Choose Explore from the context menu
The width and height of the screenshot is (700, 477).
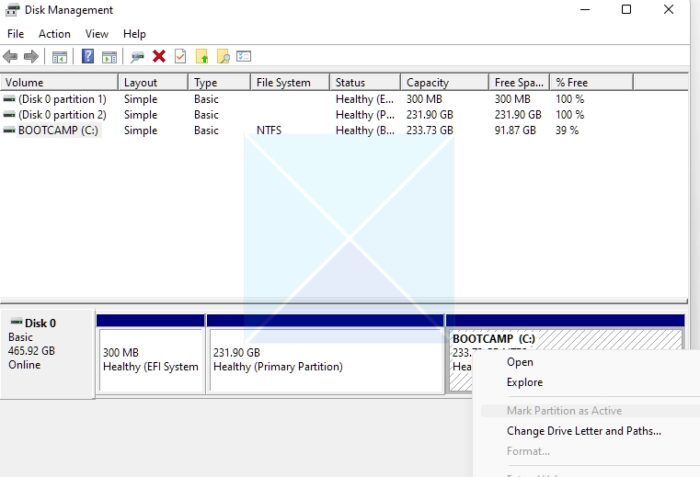pos(525,382)
